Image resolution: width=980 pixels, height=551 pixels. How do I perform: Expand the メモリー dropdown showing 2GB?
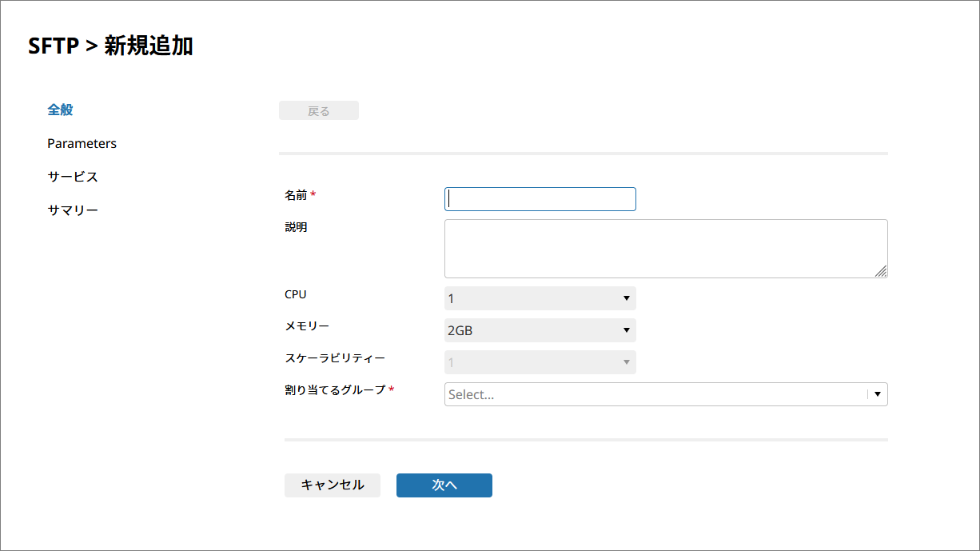point(540,330)
